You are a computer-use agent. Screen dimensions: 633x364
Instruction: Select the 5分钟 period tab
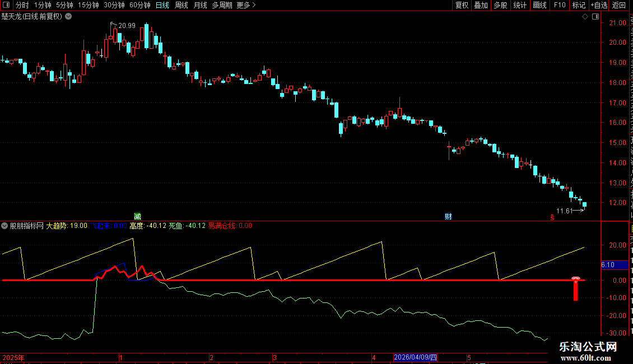pos(64,5)
